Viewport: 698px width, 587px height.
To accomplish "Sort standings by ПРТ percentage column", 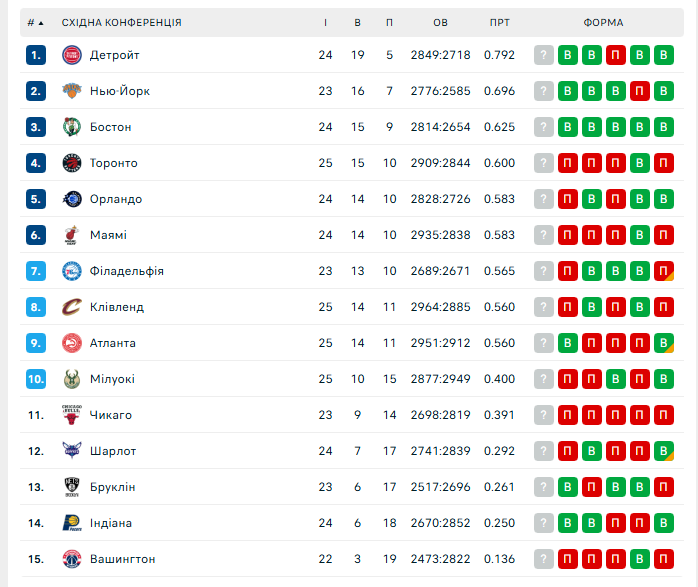I will pos(499,22).
